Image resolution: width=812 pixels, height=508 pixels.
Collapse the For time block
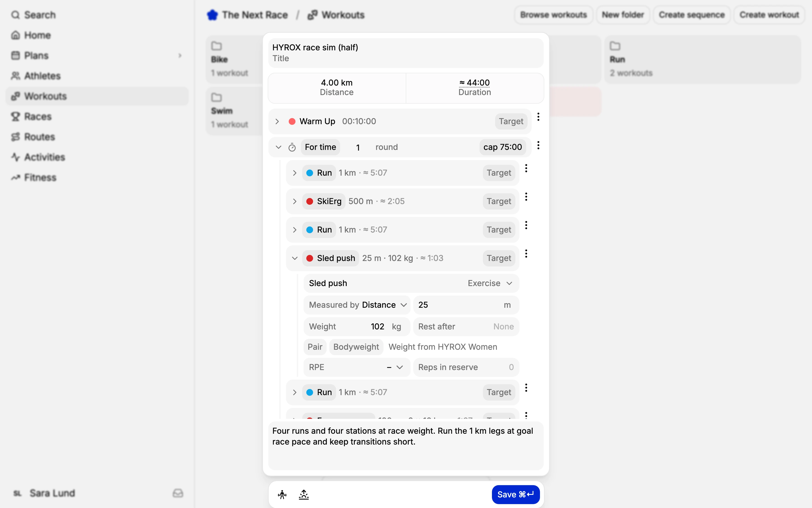coord(278,147)
